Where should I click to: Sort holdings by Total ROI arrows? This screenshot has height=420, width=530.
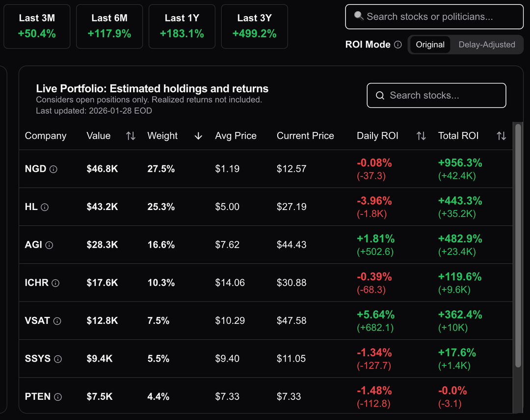(x=501, y=136)
